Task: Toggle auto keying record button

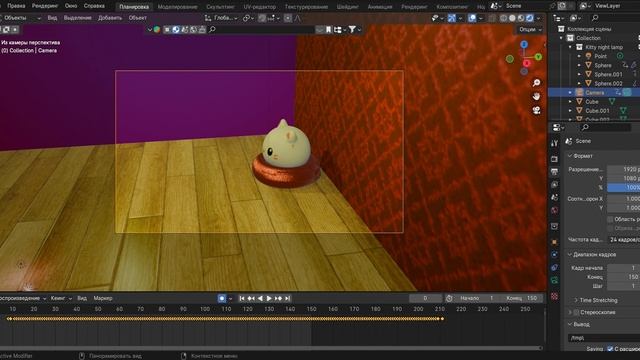Action: 222,298
